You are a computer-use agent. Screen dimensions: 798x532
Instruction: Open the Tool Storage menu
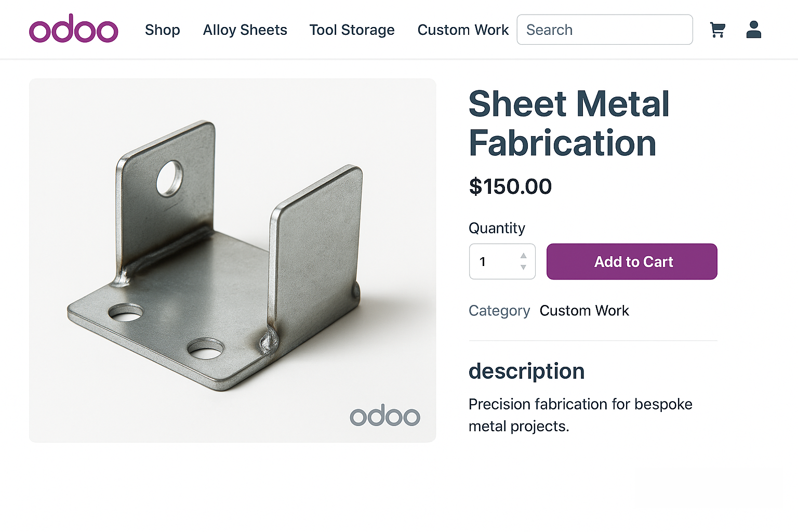click(x=352, y=30)
